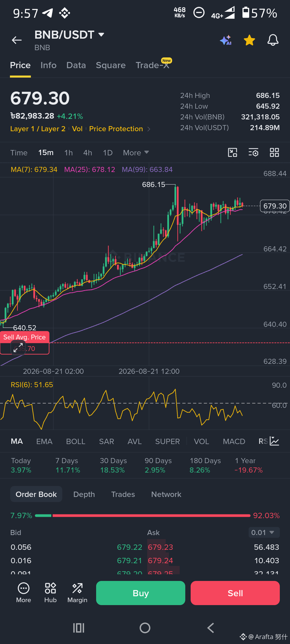Open the BNB/USDT pair selector dropdown

pyautogui.click(x=70, y=35)
